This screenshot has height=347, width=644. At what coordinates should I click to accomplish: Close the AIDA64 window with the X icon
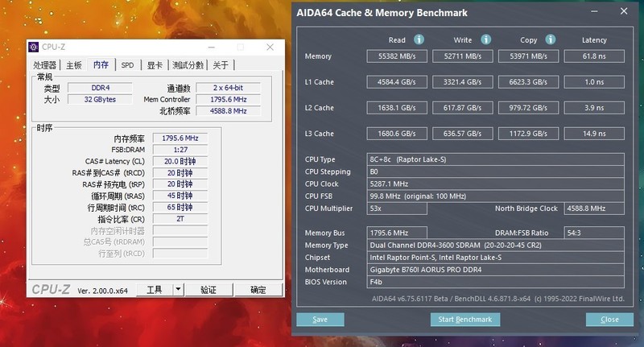(x=624, y=11)
